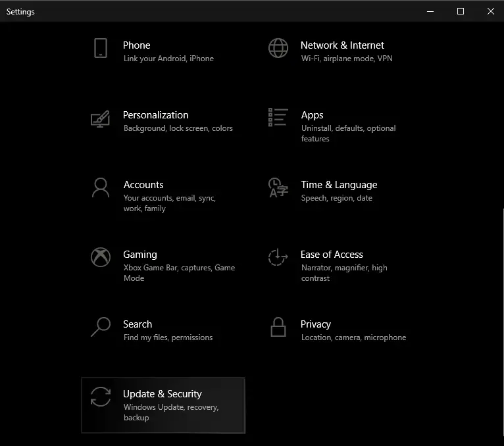Click the Personalization paintbrush monitor icon

point(100,119)
